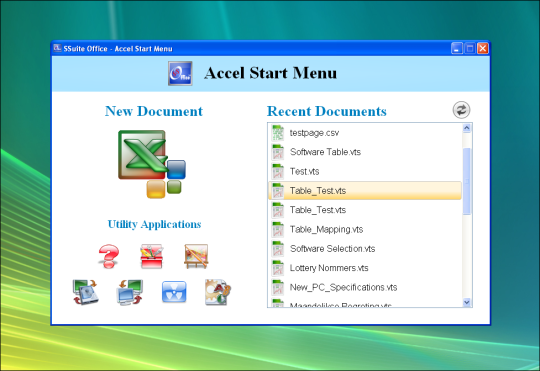Select the non-highlighted Table_Test.vts above Table_Mapping.vts
540x371 pixels.
(365, 210)
